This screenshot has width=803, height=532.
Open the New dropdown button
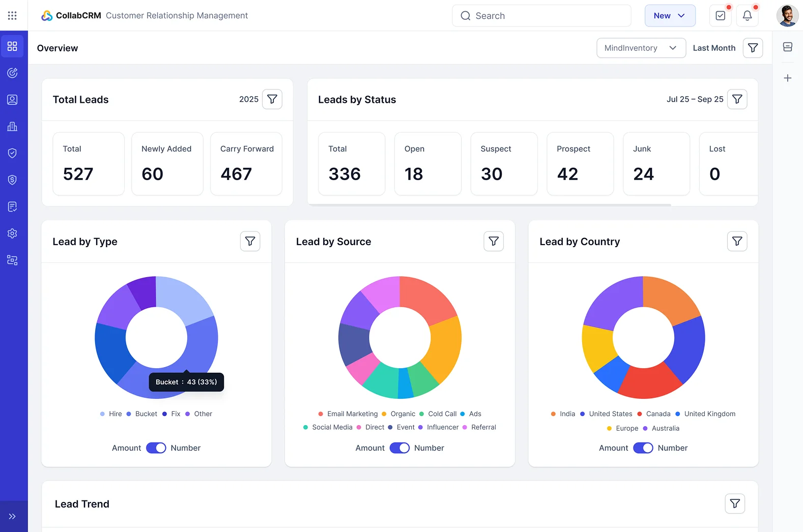[x=669, y=16]
